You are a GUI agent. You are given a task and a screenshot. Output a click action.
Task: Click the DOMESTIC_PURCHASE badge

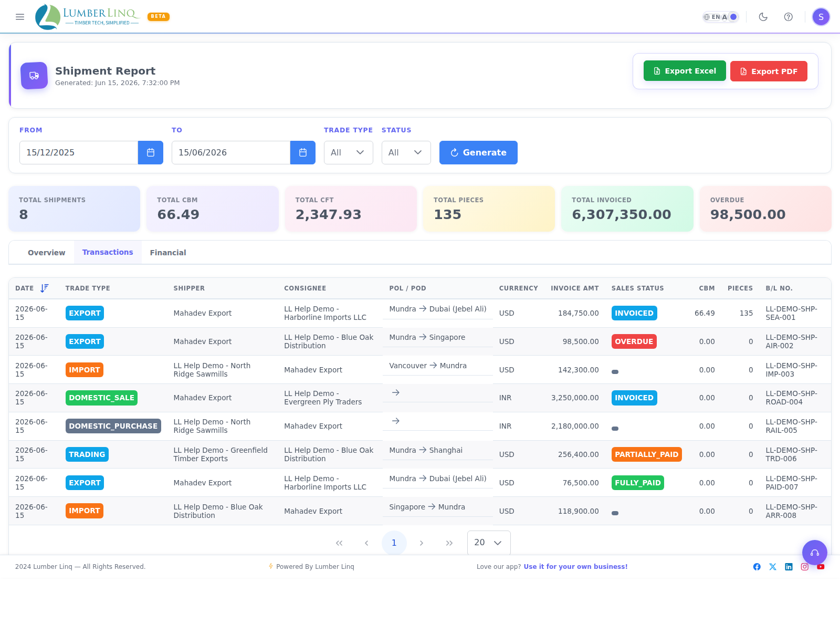point(113,426)
